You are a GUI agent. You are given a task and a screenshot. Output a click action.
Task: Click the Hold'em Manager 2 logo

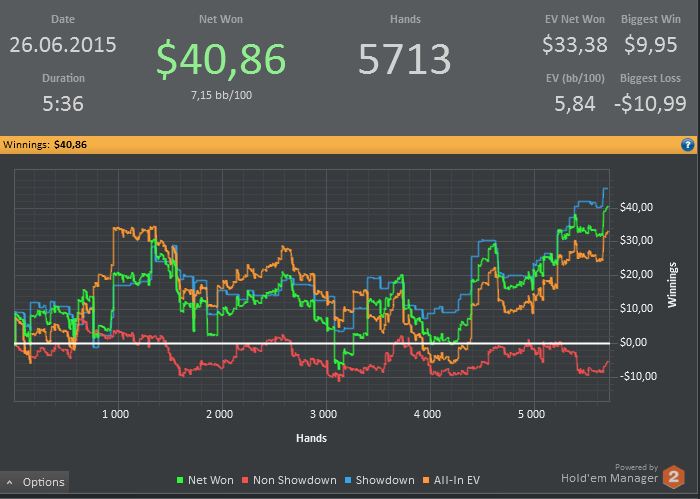coord(674,477)
